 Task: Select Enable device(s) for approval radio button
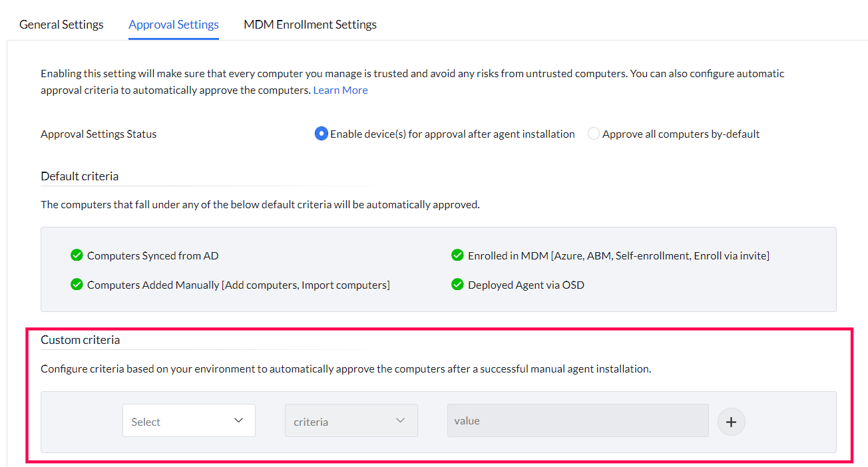click(x=322, y=134)
